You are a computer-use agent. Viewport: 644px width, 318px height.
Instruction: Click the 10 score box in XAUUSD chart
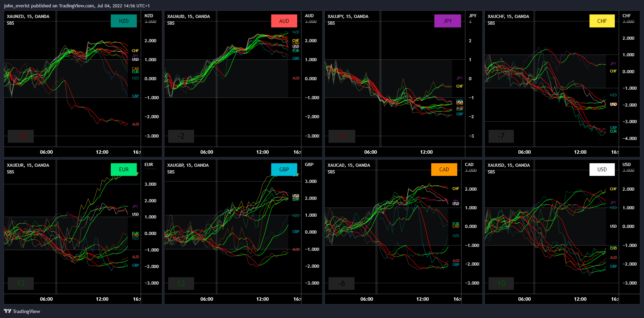coord(501,284)
